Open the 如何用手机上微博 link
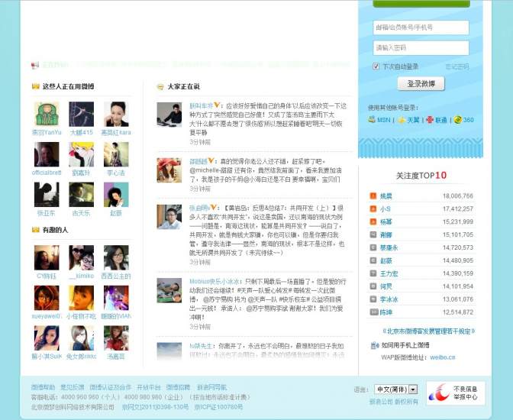This screenshot has width=513, height=420. click(x=405, y=345)
